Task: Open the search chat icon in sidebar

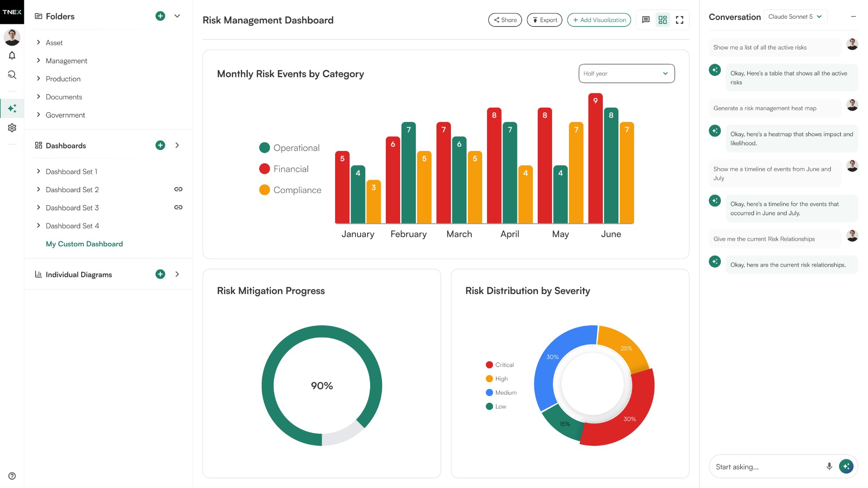Action: pos(12,75)
